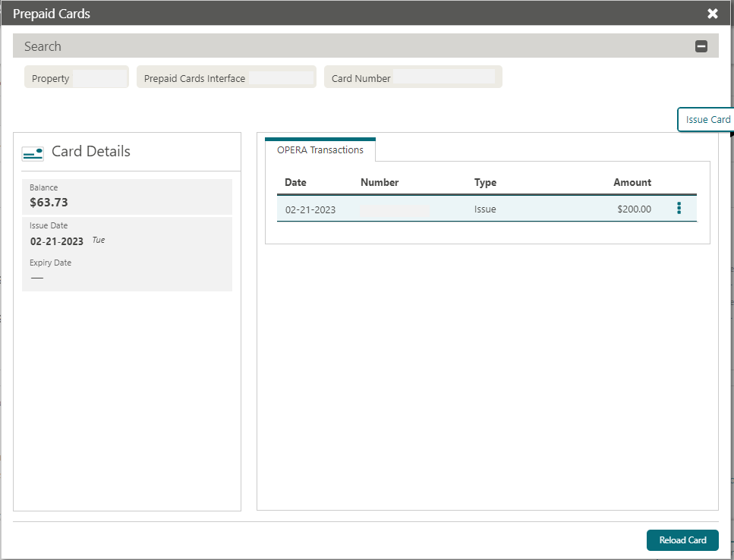The image size is (734, 560).
Task: Select the 02-21-2023 Issue transaction row
Action: tap(455, 208)
